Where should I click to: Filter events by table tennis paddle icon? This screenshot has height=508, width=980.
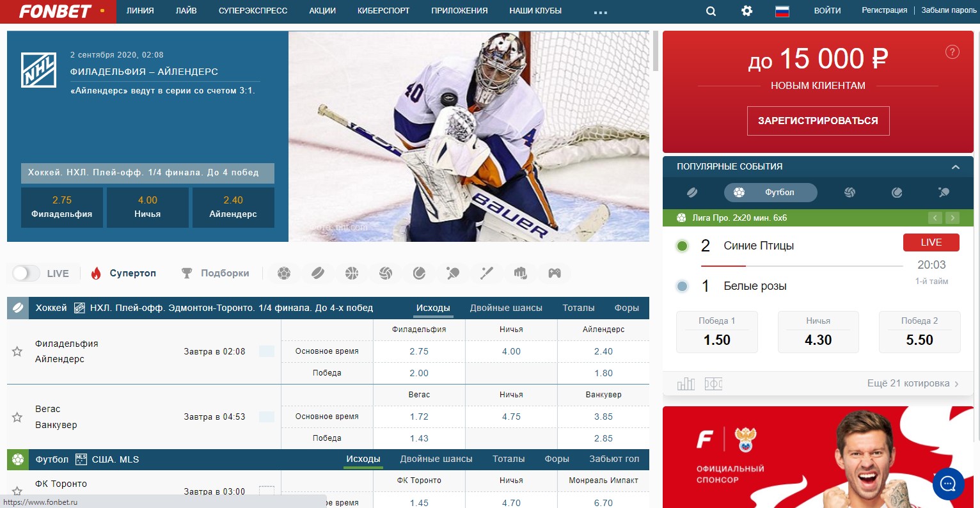click(x=453, y=273)
